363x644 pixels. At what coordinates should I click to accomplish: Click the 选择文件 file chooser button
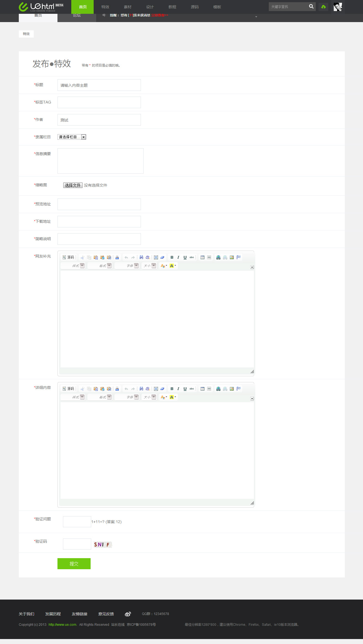click(73, 185)
